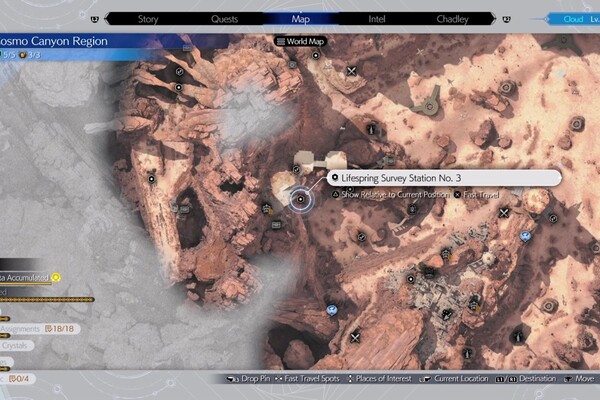Select the white-dot marker on the western cliff
600x400 pixels.
pos(152,179)
